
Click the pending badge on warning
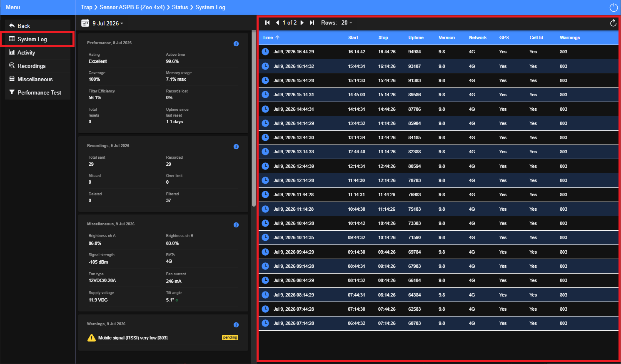230,337
